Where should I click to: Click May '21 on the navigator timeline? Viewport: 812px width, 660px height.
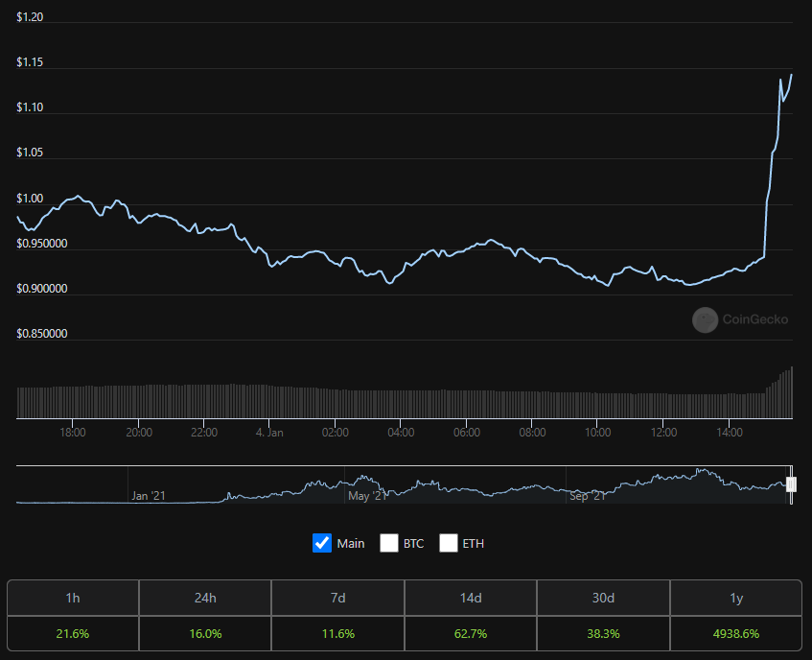[x=367, y=496]
